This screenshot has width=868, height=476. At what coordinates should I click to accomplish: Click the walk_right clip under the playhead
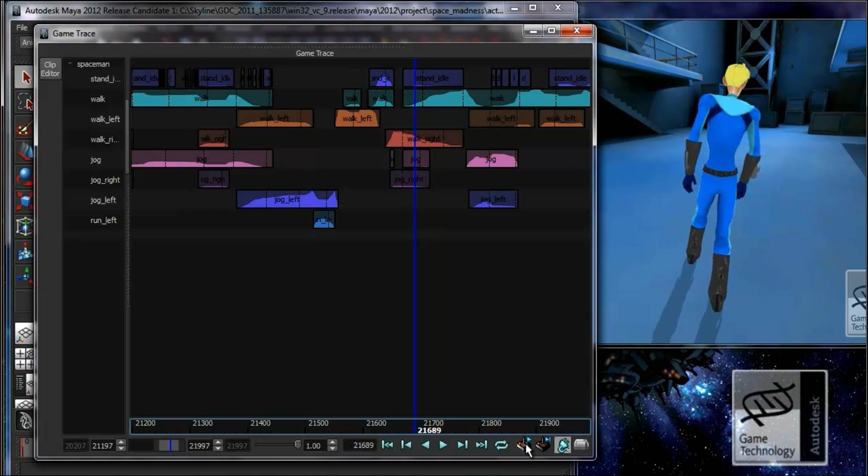click(x=424, y=138)
